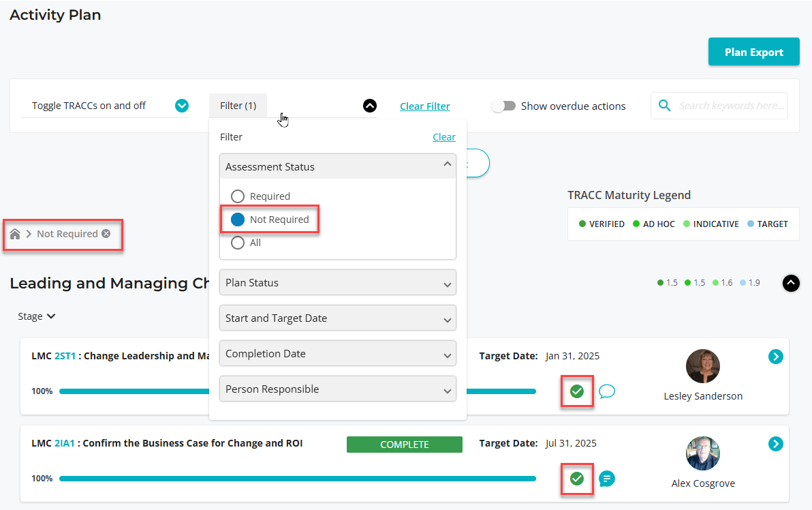Open details arrow for LMC 2ST1 card

[775, 357]
